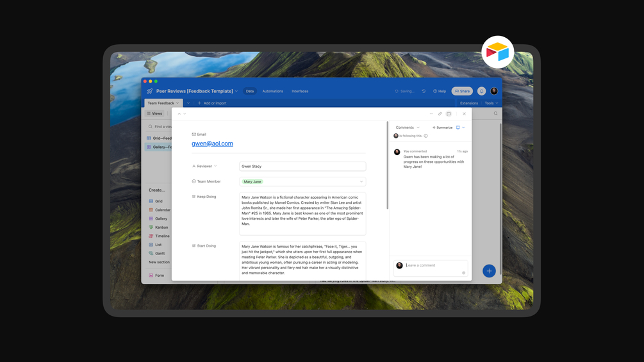644x362 pixels.
Task: Click the Reviewer field with Gwen Stacy
Action: point(302,166)
